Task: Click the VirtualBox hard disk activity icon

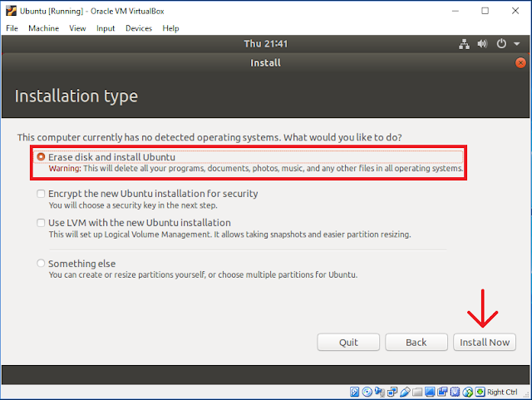Action: 354,392
